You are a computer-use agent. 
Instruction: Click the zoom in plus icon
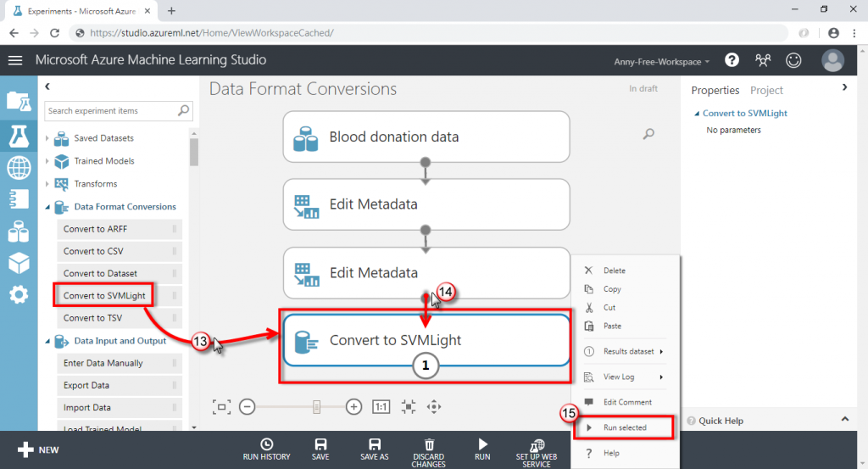(x=353, y=407)
